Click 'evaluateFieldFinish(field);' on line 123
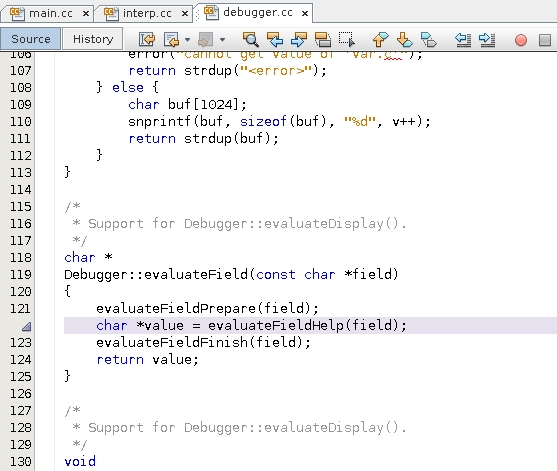The image size is (557, 471). 204,342
